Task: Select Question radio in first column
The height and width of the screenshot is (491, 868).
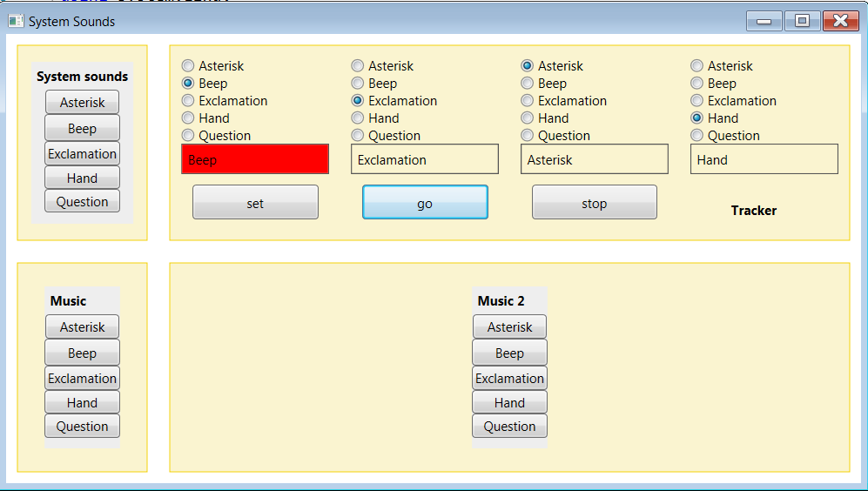Action: (x=188, y=136)
